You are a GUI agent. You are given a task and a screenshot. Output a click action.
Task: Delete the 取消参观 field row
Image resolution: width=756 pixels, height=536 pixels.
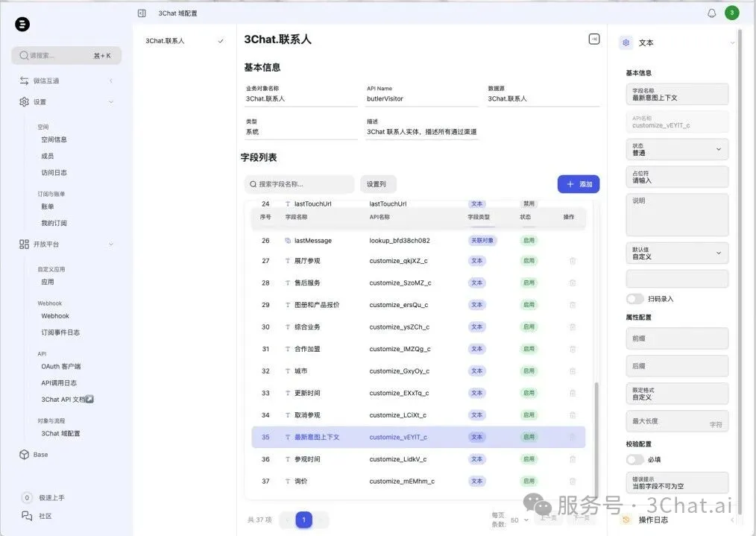(x=573, y=415)
